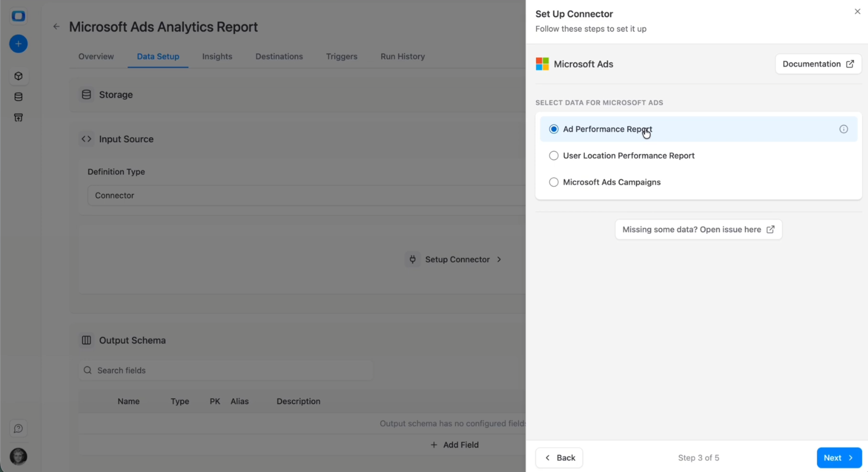Image resolution: width=868 pixels, height=472 pixels.
Task: Open the database icon in the sidebar
Action: (x=18, y=96)
